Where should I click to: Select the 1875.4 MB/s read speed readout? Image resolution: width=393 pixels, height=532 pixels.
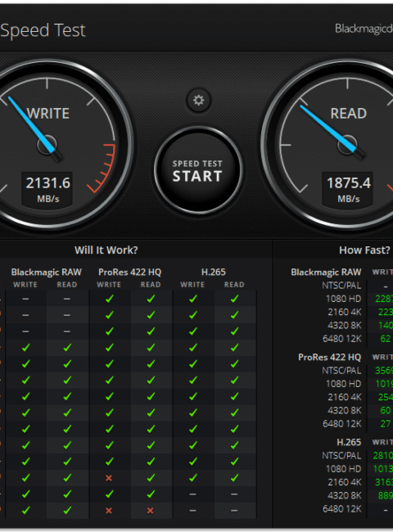pyautogui.click(x=348, y=189)
